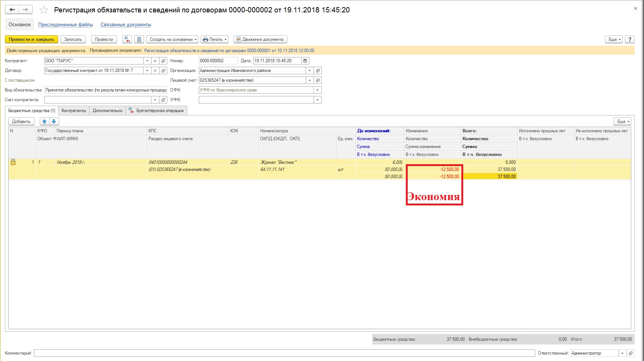Go forward with the right arrow
Image resolution: width=644 pixels, height=361 pixels.
click(x=26, y=10)
